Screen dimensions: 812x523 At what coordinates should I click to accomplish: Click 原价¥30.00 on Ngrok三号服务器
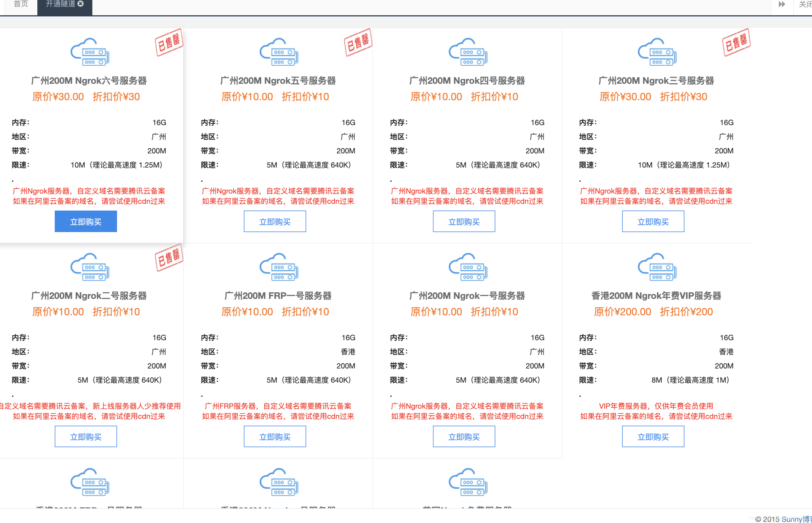[x=625, y=97]
